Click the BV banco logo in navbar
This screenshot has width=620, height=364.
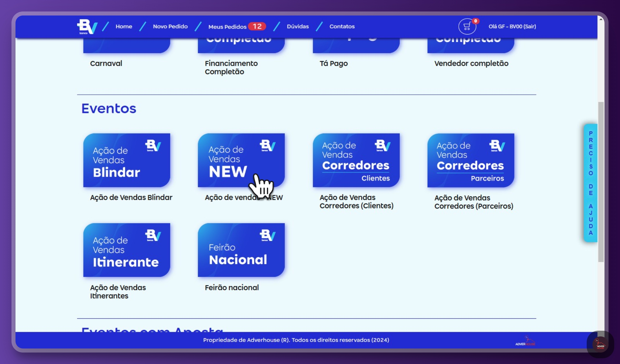[87, 27]
